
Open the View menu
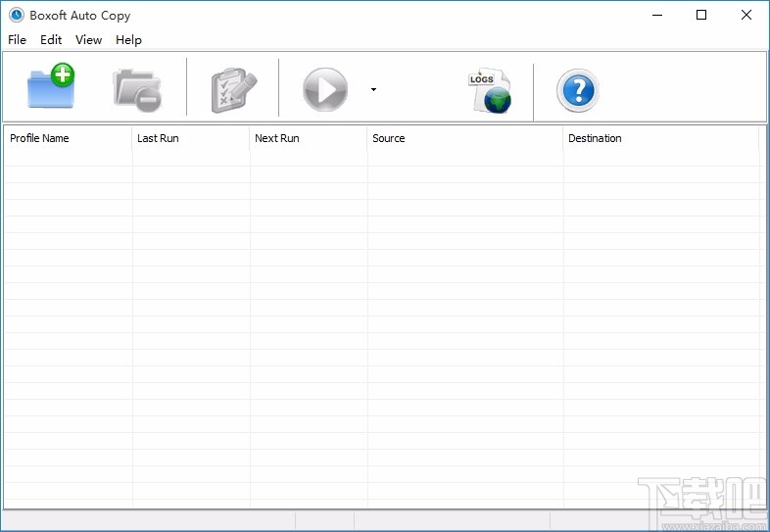(x=88, y=40)
